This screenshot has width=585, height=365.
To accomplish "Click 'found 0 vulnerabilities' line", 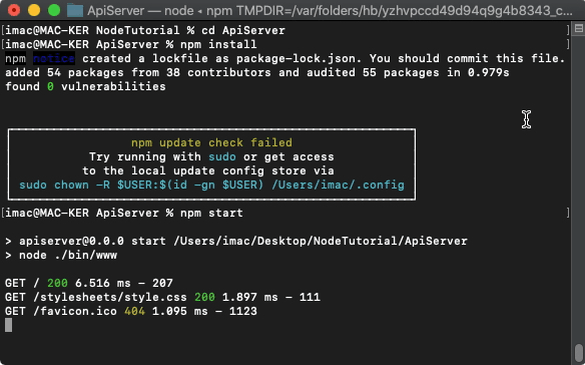I will [85, 87].
